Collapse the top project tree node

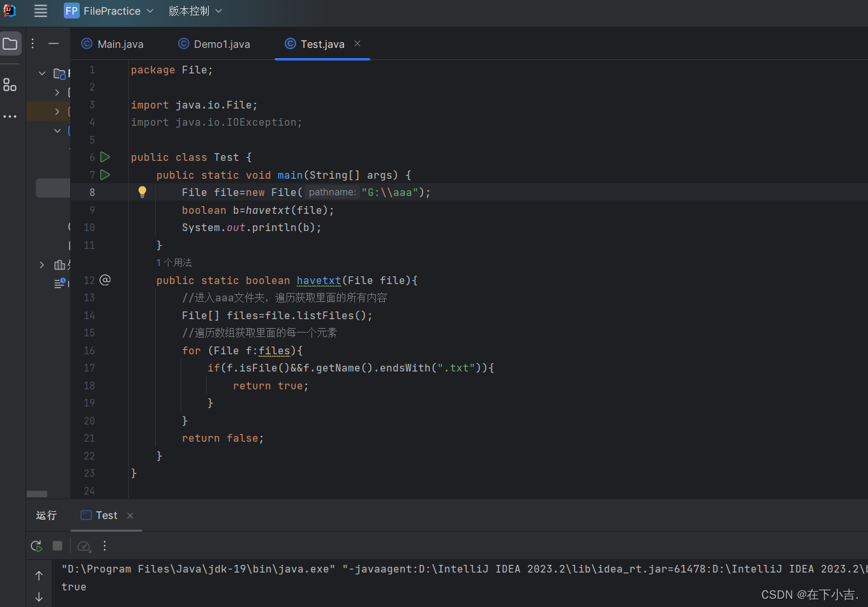tap(41, 73)
